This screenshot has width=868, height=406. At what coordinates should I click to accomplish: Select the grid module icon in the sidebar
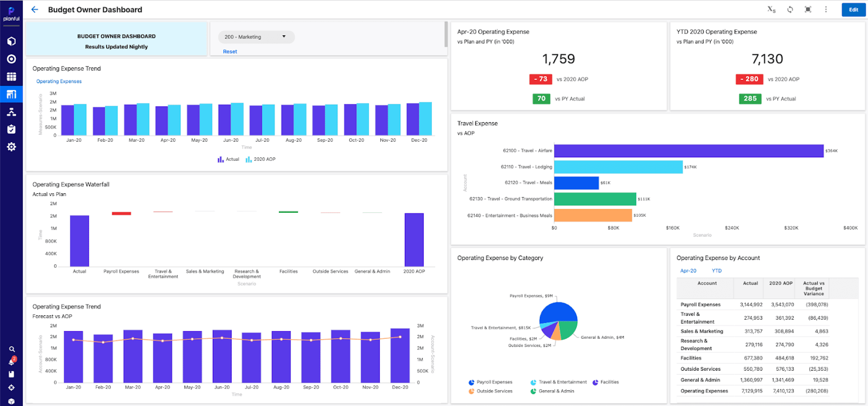pyautogui.click(x=12, y=77)
